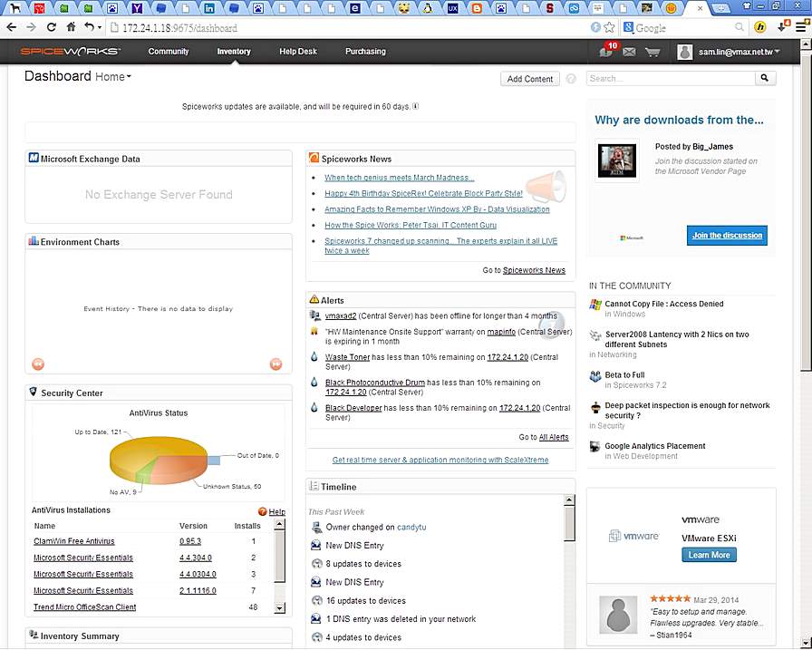Open 'Happy 4th Birthday SpiceRex' news link
Viewport: 812px width, 650px height.
pyautogui.click(x=423, y=193)
